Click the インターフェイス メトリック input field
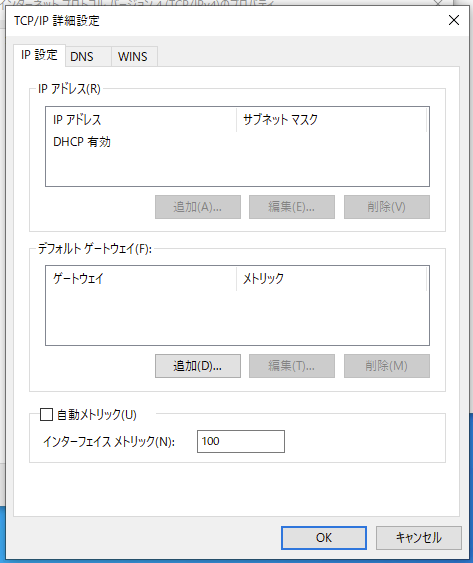 tap(241, 441)
